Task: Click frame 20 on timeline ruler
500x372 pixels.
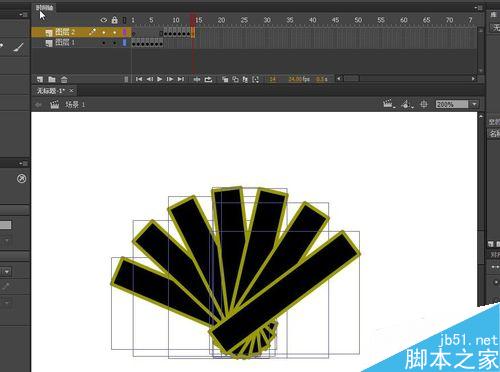Action: [x=221, y=20]
